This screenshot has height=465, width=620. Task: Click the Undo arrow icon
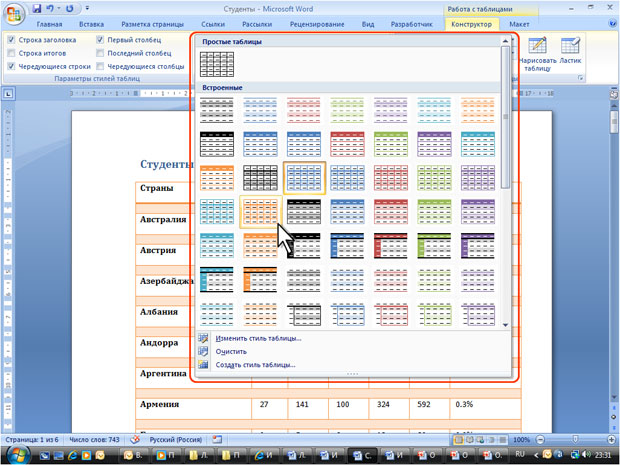click(x=50, y=8)
